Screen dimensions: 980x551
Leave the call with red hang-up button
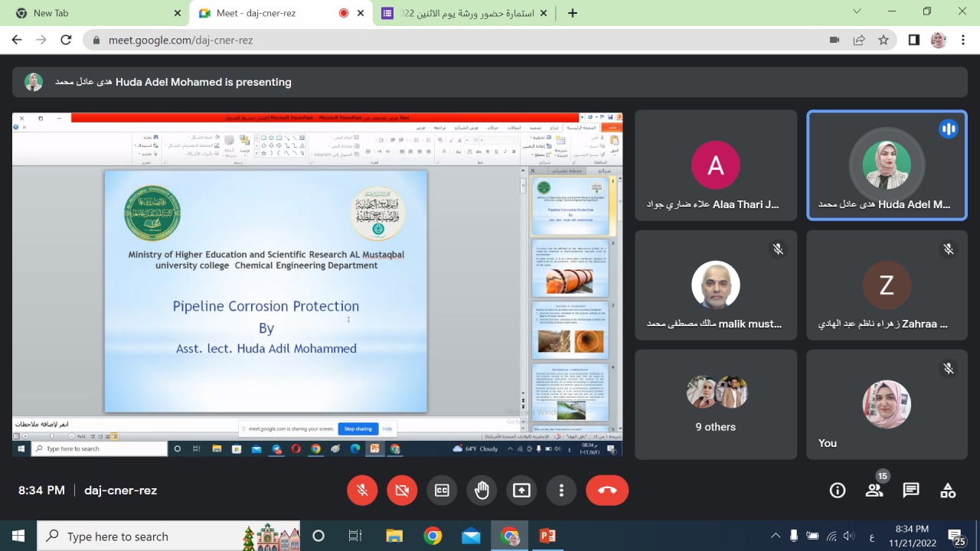click(607, 491)
